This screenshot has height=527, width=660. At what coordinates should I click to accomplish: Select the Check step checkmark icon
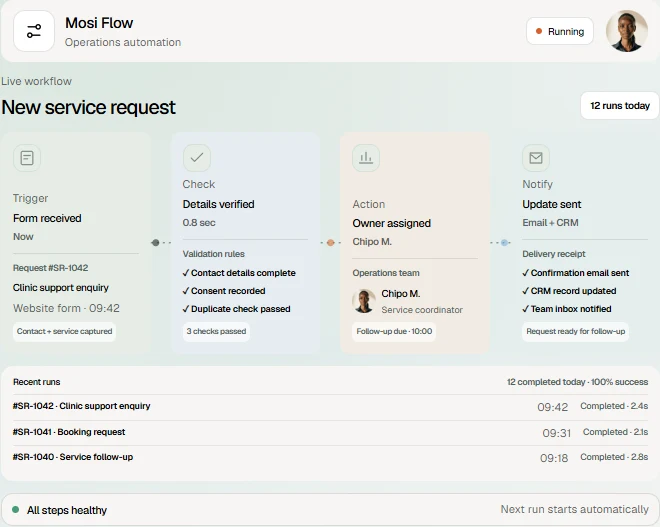(x=197, y=158)
